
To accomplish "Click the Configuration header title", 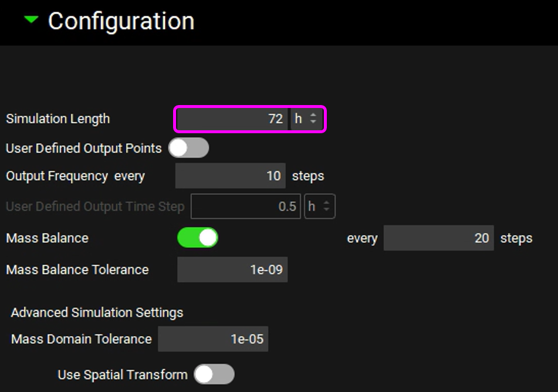I will click(x=121, y=21).
